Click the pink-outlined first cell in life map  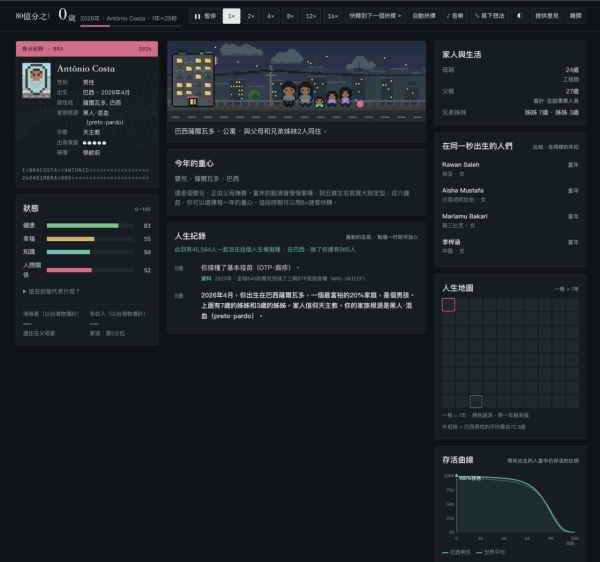pos(448,305)
